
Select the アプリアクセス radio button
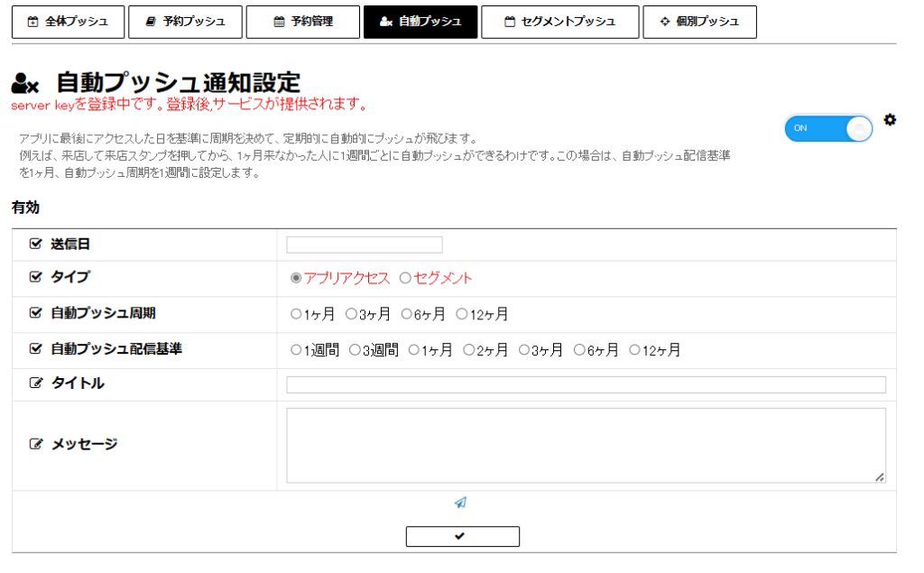[296, 279]
